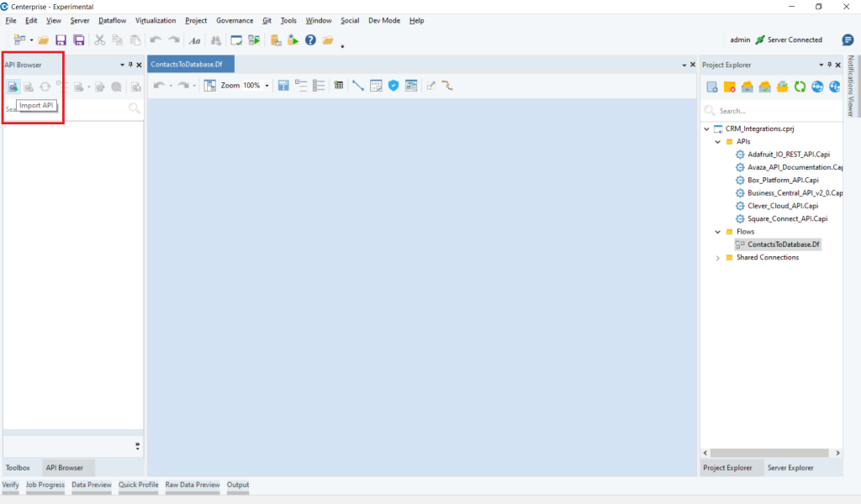Screen dimensions: 861x504
Task: Open the Undo history dropdown arrow
Action: tap(171, 85)
